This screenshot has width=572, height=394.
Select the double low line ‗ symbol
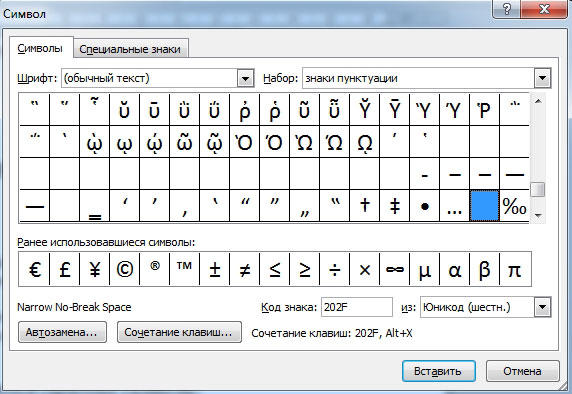94,206
